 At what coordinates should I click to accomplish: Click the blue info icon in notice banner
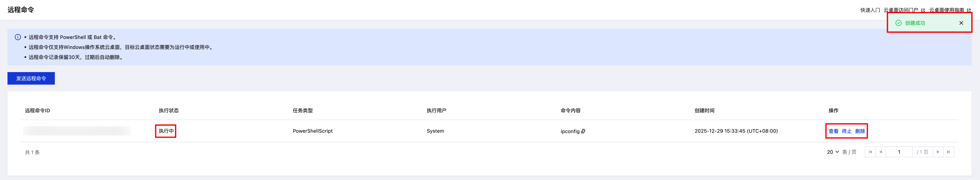18,37
